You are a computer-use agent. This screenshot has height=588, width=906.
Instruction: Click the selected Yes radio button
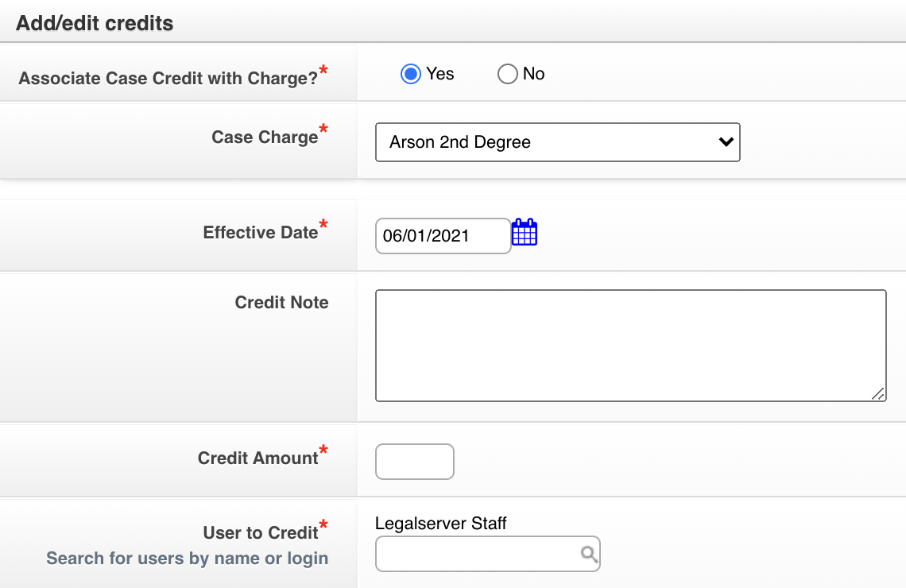click(410, 73)
